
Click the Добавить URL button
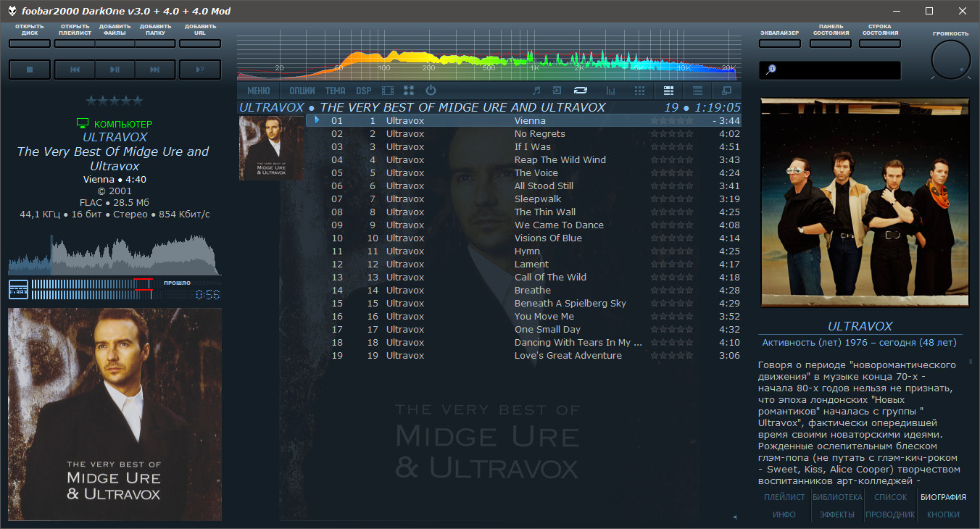tap(200, 43)
